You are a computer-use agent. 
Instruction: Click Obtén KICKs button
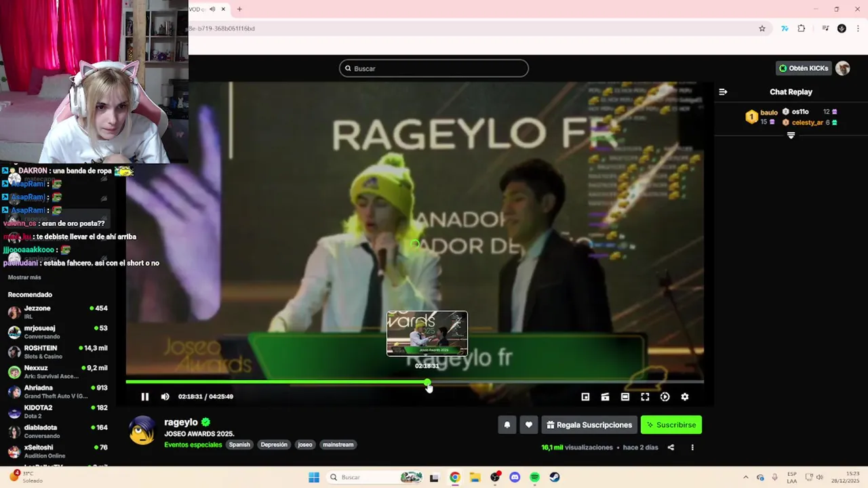(804, 68)
